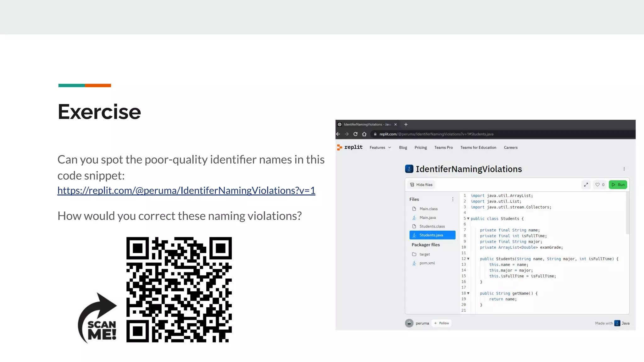This screenshot has height=362, width=644.
Task: Click the 'return name;' code line
Action: (x=503, y=299)
